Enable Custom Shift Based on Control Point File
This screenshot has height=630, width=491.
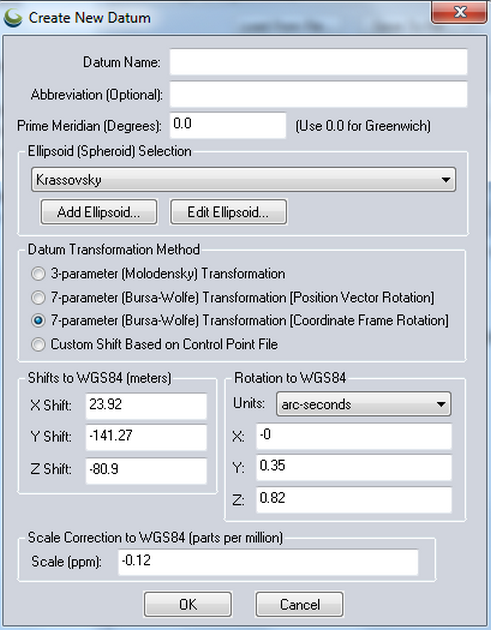point(38,344)
